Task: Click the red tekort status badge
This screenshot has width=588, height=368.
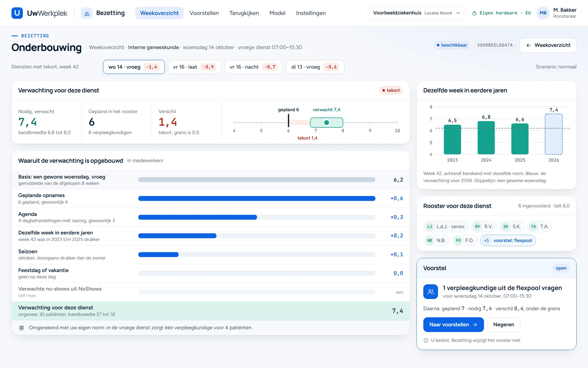Action: coord(391,91)
